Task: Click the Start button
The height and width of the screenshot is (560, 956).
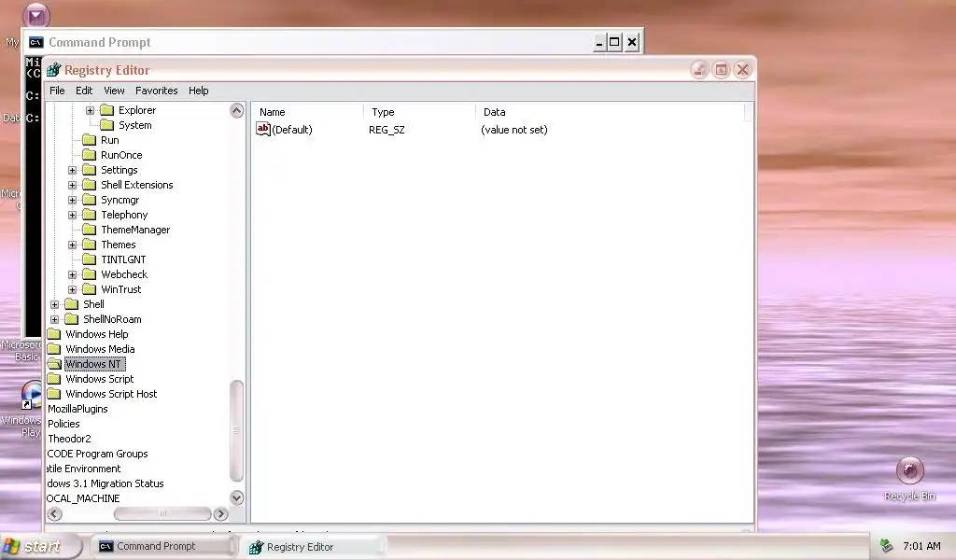Action: pos(40,546)
